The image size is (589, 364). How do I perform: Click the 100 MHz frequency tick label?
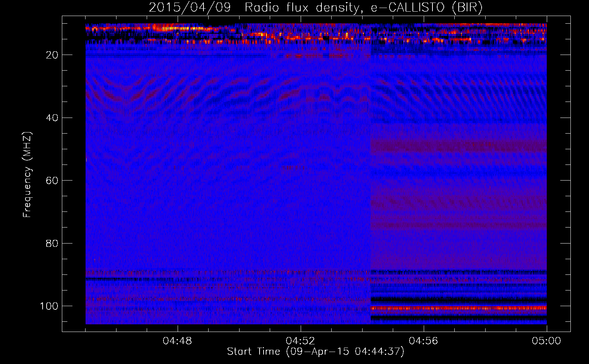coord(49,306)
